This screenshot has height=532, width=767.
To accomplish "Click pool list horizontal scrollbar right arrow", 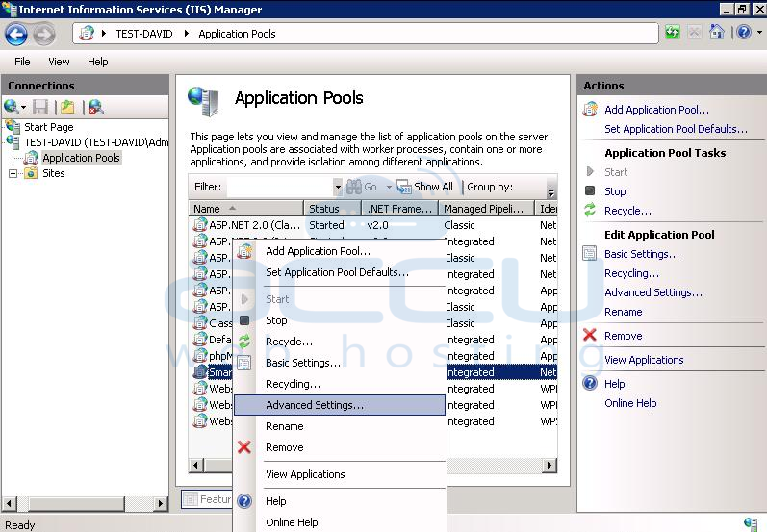I will point(550,465).
